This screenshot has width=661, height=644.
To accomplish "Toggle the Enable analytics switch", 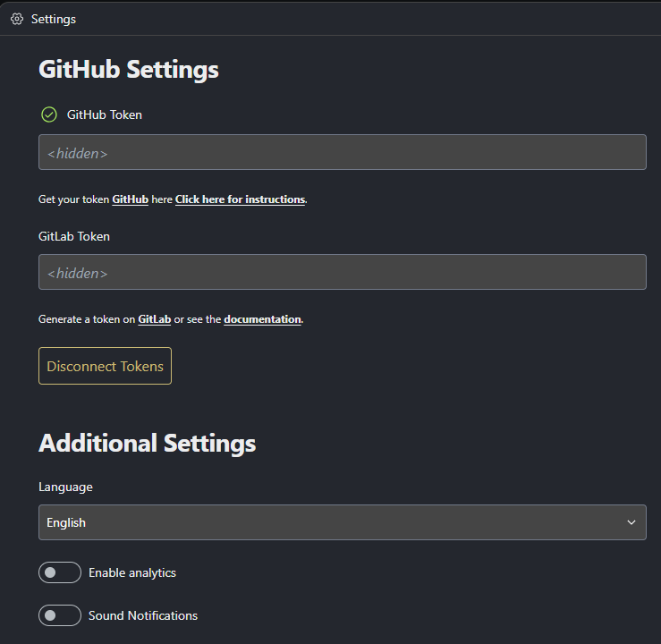I will 60,572.
